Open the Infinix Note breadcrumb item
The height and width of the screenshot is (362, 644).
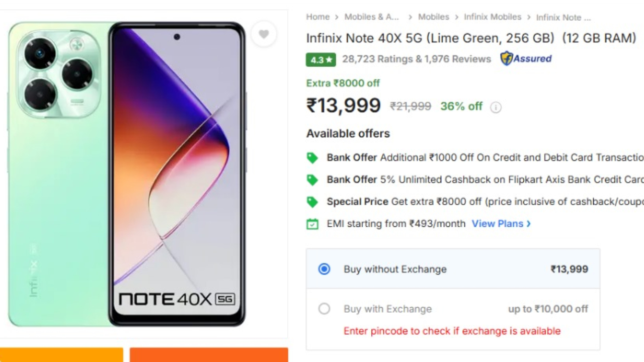[563, 18]
